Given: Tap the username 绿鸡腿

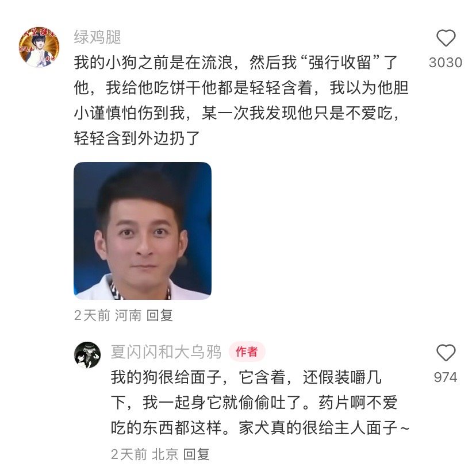Looking at the screenshot, I should point(98,37).
